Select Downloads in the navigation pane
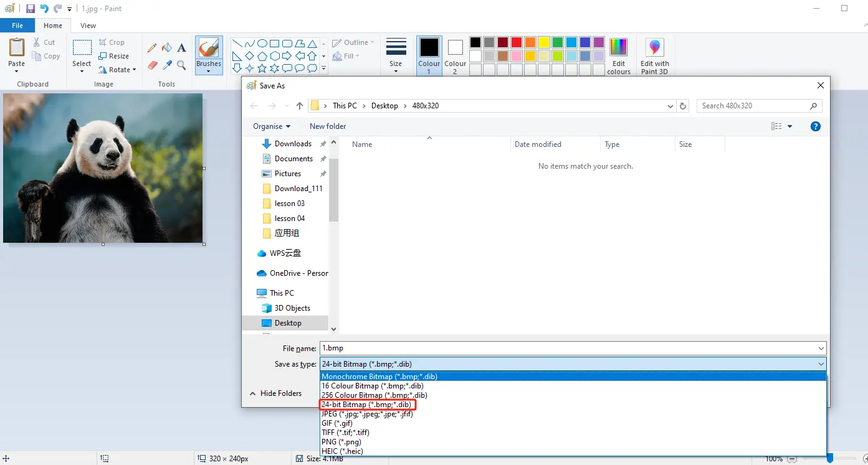Screen dimensions: 868x465 [293, 144]
